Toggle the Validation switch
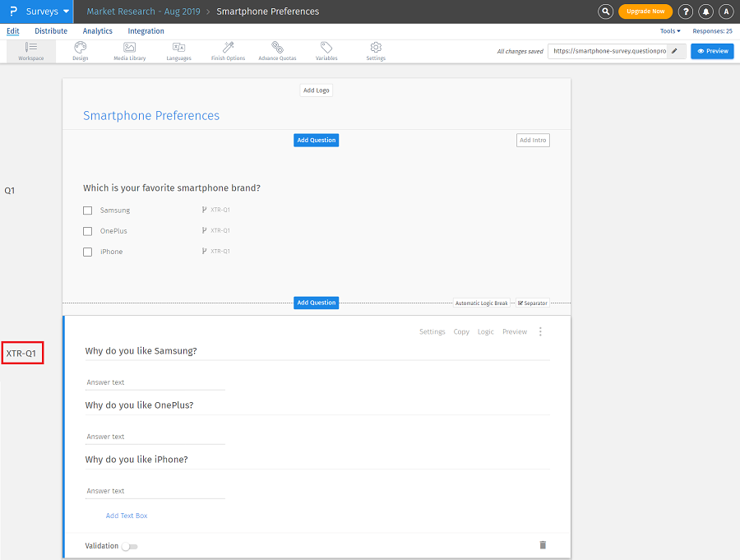Screen dimensions: 740x560 129,546
